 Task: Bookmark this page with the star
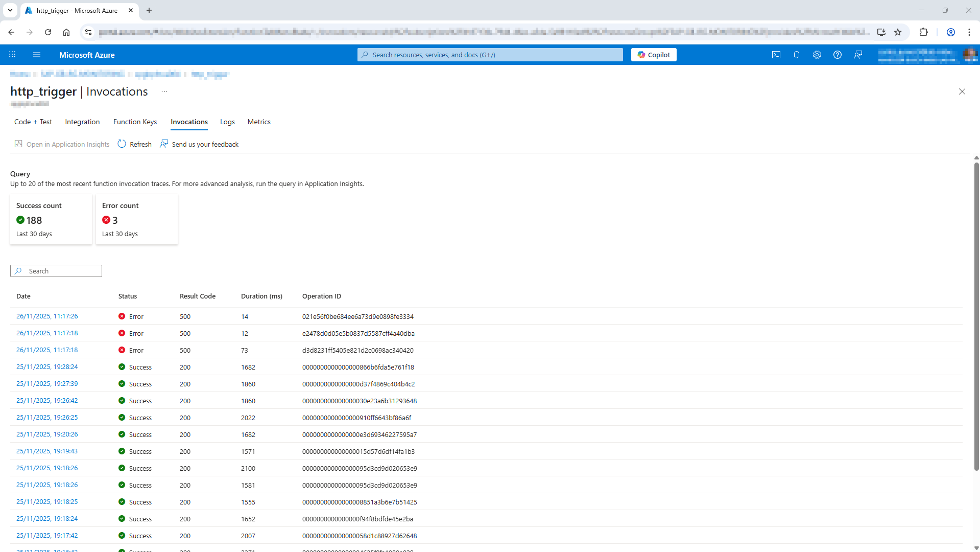898,32
